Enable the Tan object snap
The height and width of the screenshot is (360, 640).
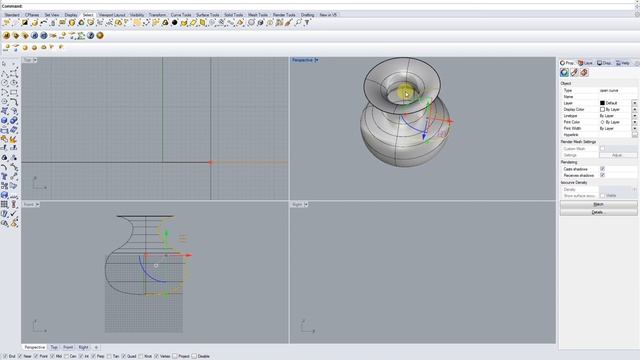pyautogui.click(x=109, y=356)
